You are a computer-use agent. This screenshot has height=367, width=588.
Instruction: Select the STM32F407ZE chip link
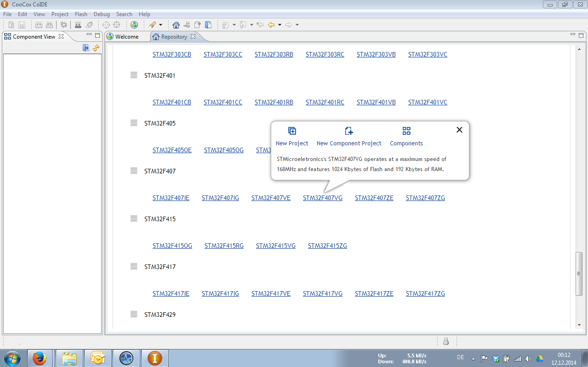[374, 198]
